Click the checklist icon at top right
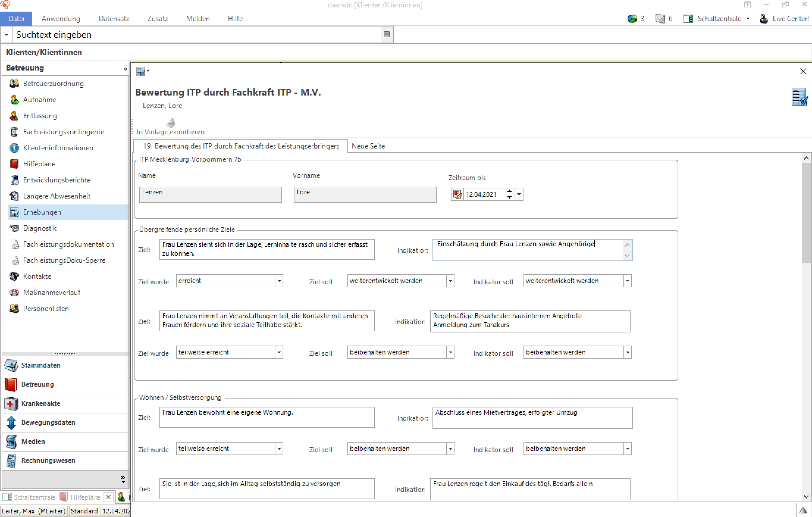Screen dimensions: 812x517 [x=799, y=97]
